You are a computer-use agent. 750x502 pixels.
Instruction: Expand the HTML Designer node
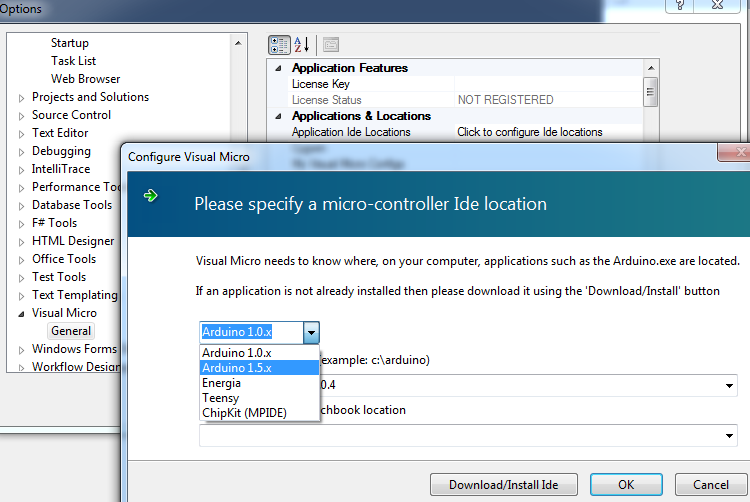click(21, 242)
